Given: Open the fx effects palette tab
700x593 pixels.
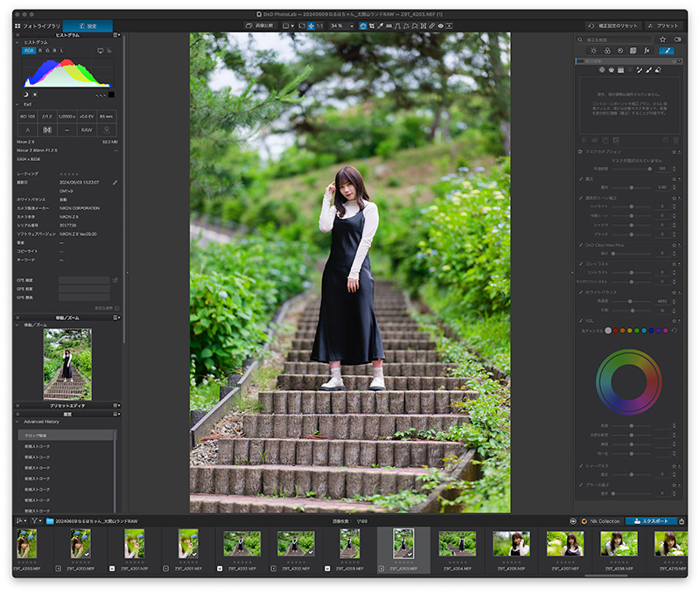Looking at the screenshot, I should click(647, 51).
